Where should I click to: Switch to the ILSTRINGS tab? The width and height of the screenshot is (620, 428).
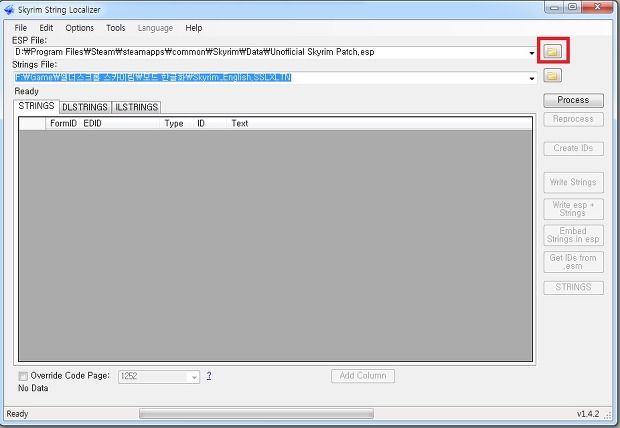pyautogui.click(x=136, y=107)
